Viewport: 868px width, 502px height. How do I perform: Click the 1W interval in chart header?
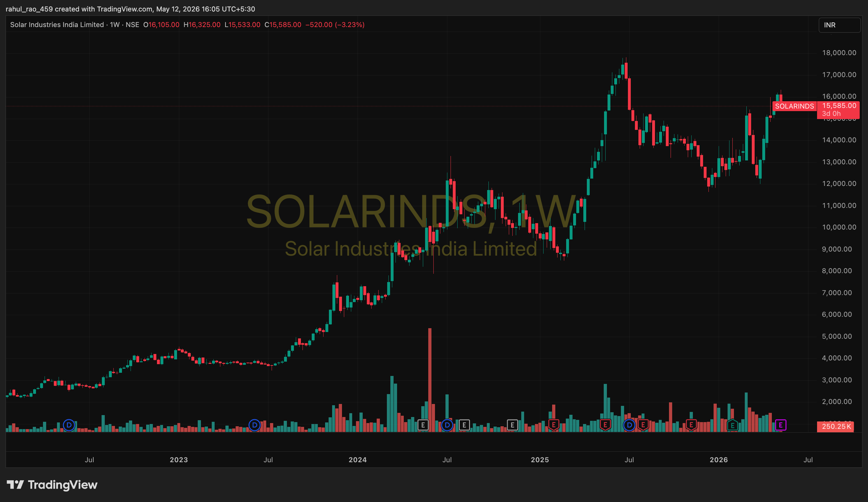[115, 25]
